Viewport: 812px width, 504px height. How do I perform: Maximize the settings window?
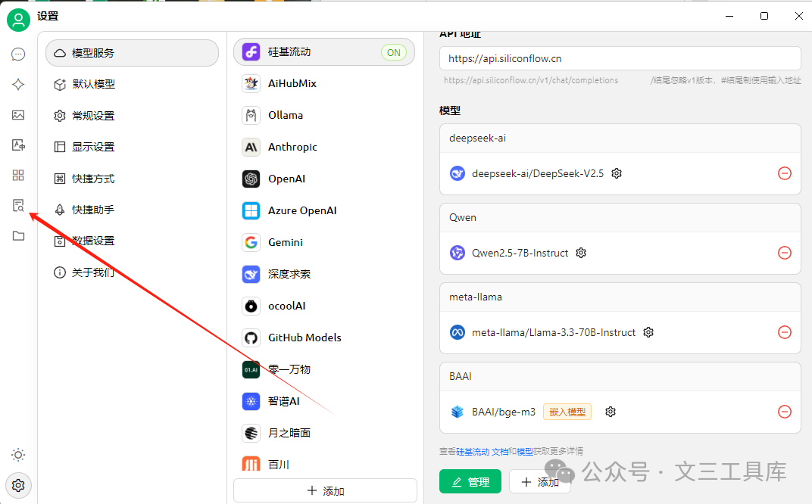[764, 16]
